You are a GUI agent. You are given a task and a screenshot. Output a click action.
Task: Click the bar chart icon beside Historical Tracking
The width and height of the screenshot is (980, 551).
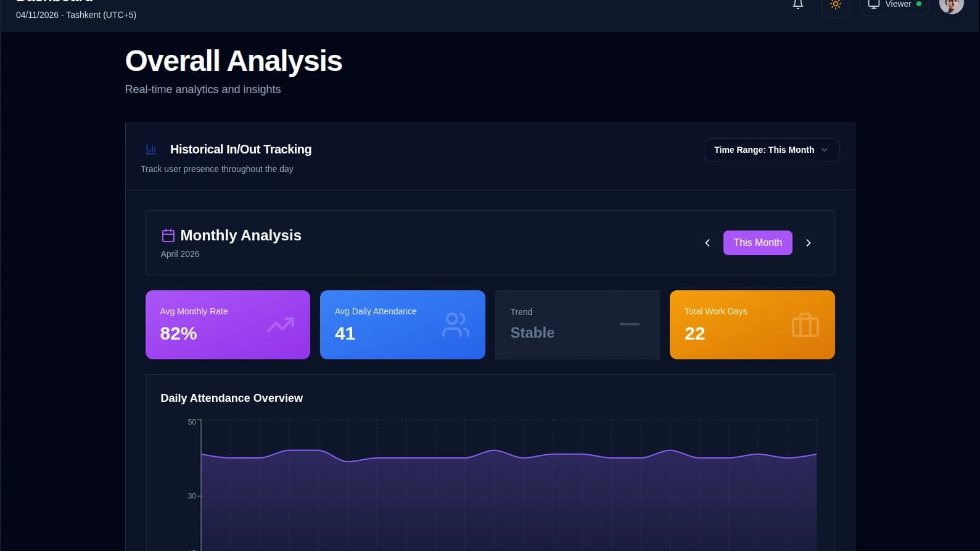151,149
